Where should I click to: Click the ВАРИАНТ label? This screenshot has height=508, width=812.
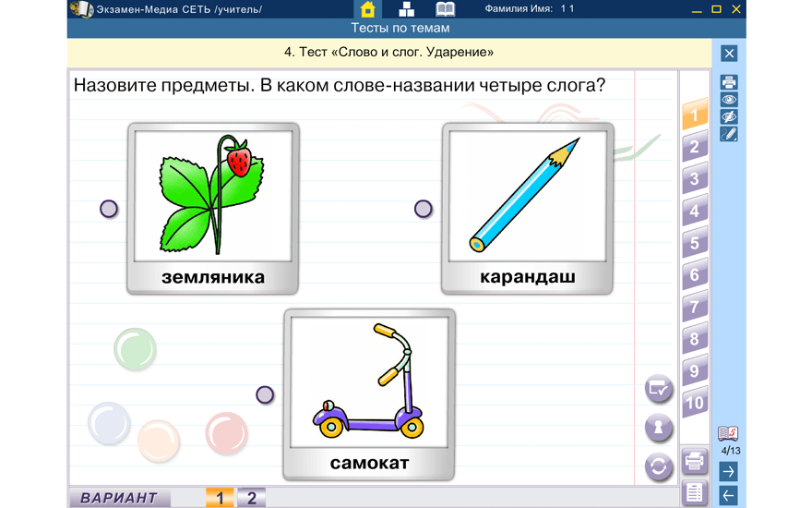click(119, 498)
